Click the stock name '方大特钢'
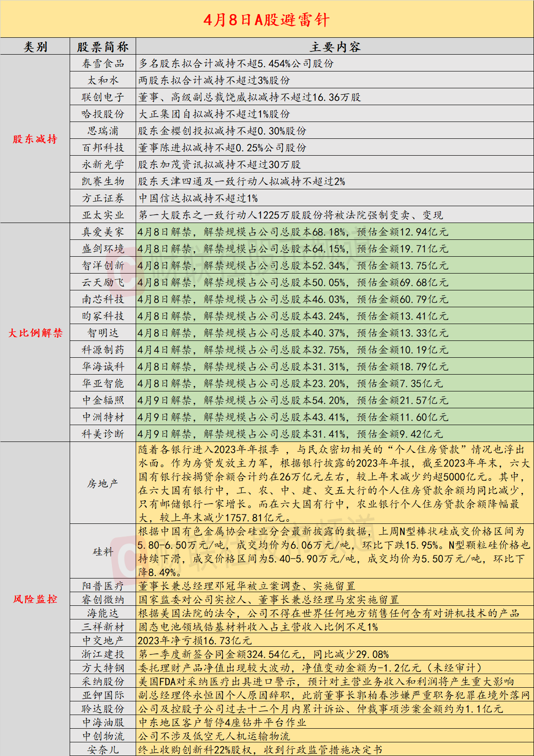 point(103,668)
